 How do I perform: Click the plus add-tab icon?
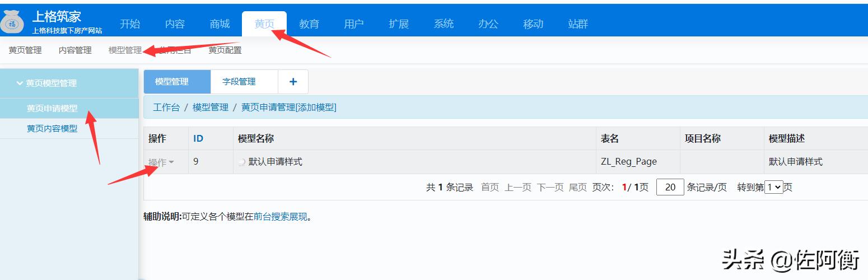coord(293,82)
